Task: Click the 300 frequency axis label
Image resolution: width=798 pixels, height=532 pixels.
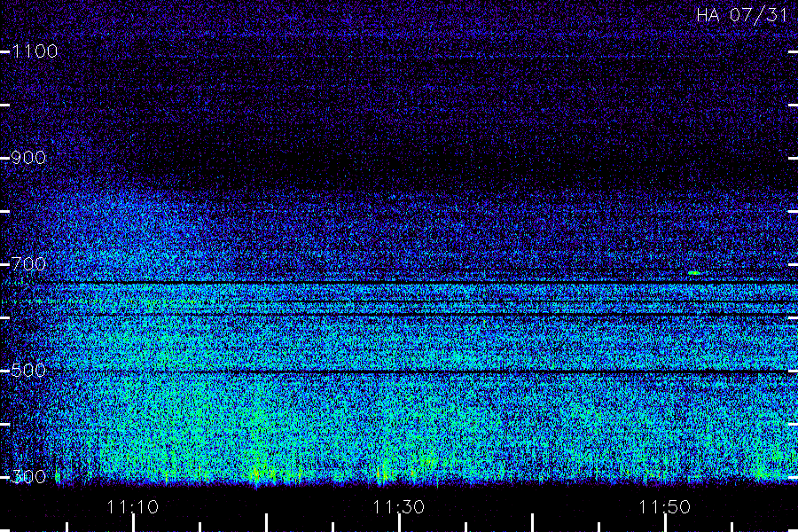Action: click(28, 477)
